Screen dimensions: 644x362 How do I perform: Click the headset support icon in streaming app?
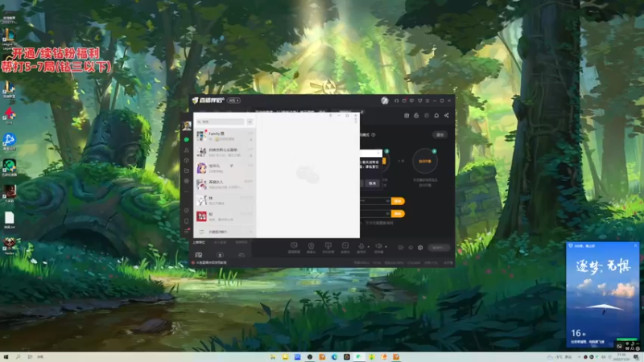(396, 101)
